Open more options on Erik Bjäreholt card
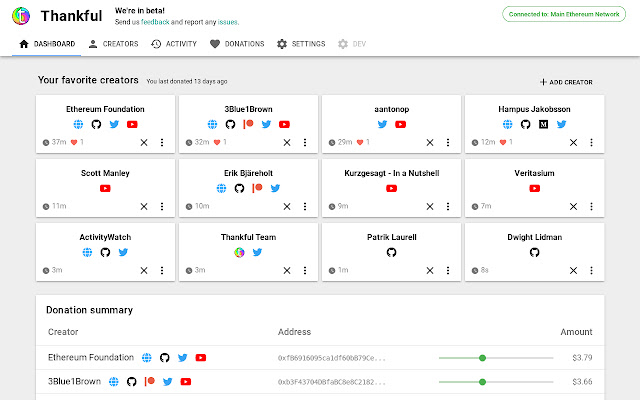Screen dimensions: 640x400 click(x=305, y=207)
